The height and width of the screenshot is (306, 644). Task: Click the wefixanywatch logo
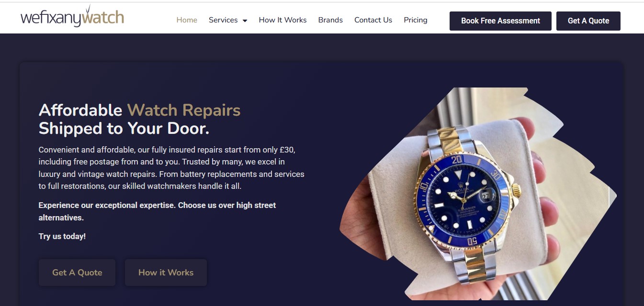[72, 17]
